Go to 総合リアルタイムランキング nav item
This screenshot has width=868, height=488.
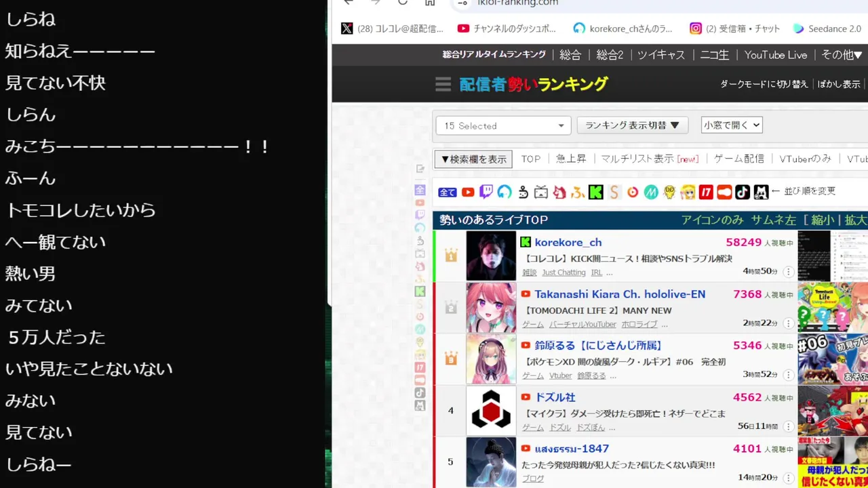tap(494, 55)
